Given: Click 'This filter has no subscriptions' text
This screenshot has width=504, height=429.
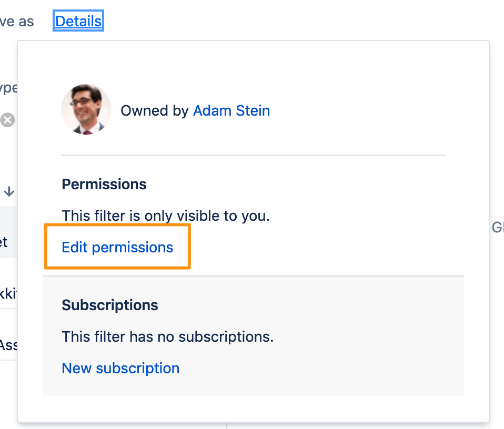Looking at the screenshot, I should [x=167, y=337].
